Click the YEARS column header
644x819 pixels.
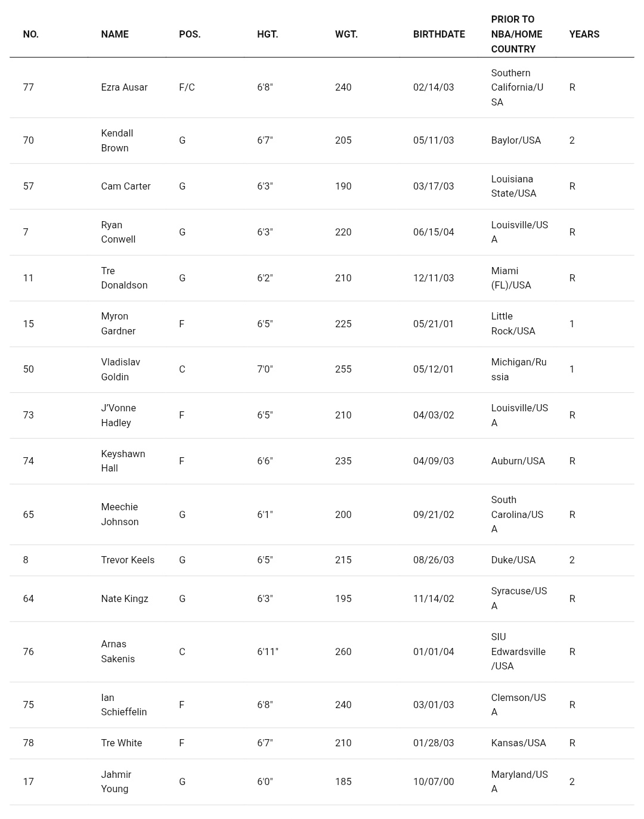coord(584,35)
